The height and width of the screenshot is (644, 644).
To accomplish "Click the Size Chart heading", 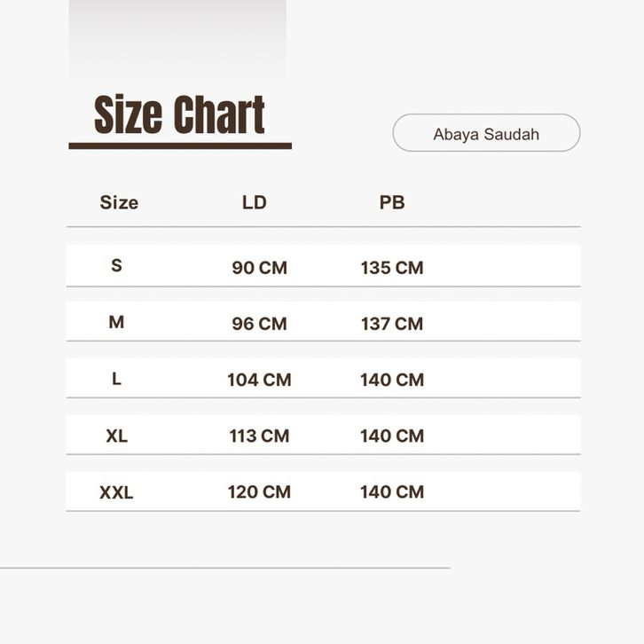I will pos(179,115).
